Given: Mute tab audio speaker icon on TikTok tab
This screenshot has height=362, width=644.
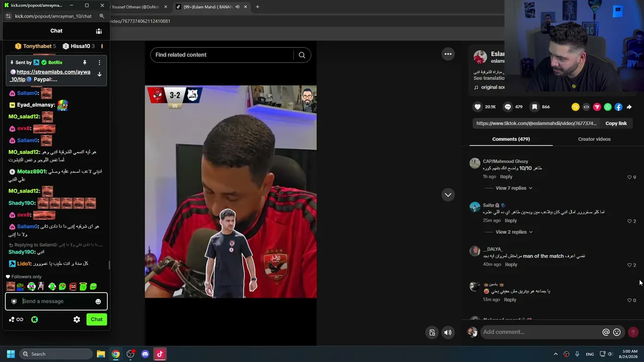Looking at the screenshot, I should [237, 7].
